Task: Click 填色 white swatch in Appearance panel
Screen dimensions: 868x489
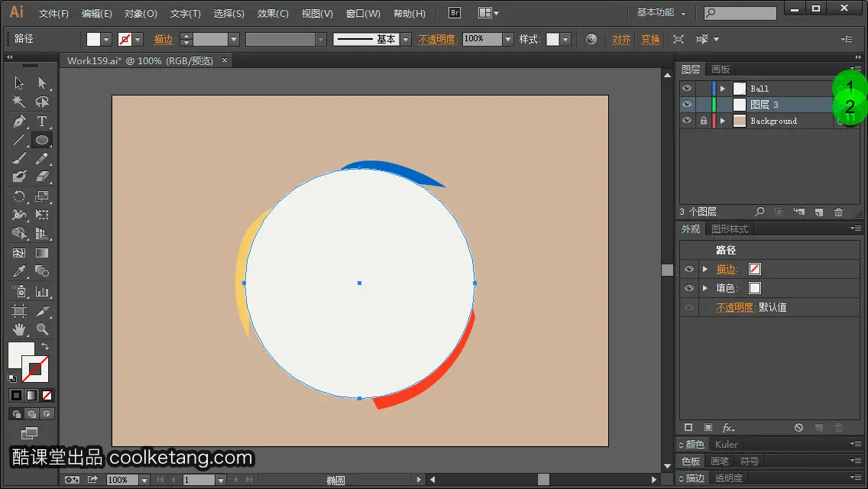Action: coord(754,288)
